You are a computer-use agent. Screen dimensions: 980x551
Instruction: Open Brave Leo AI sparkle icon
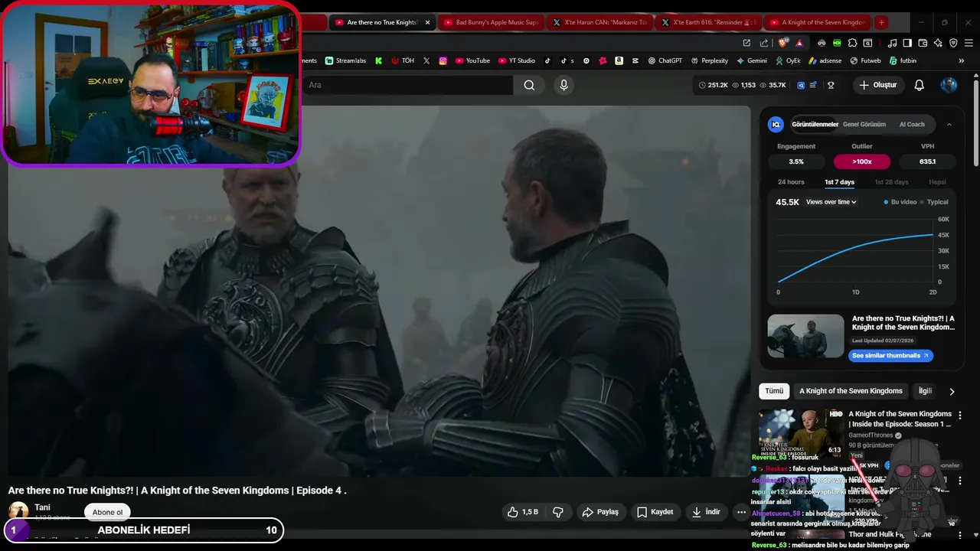tap(938, 43)
